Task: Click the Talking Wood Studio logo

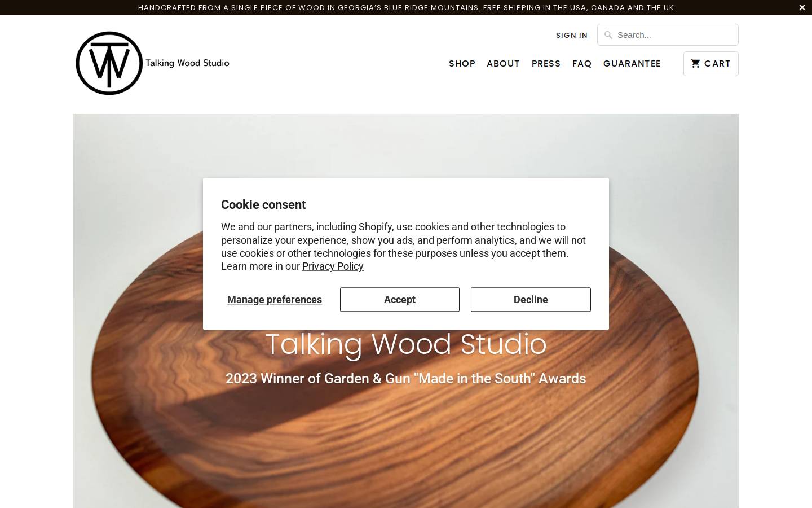Action: [x=152, y=63]
